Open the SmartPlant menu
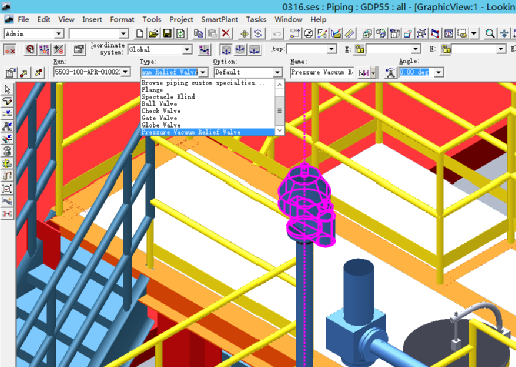The image size is (516, 367). pos(220,19)
